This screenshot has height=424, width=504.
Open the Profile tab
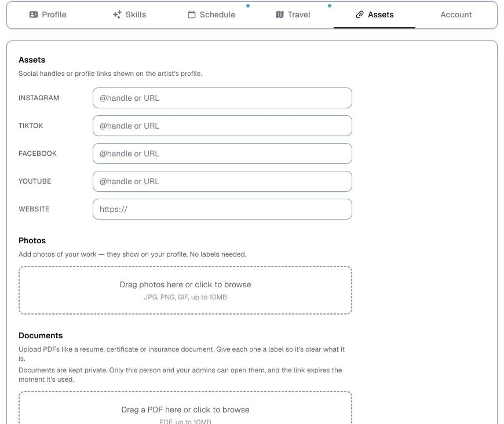tap(48, 14)
